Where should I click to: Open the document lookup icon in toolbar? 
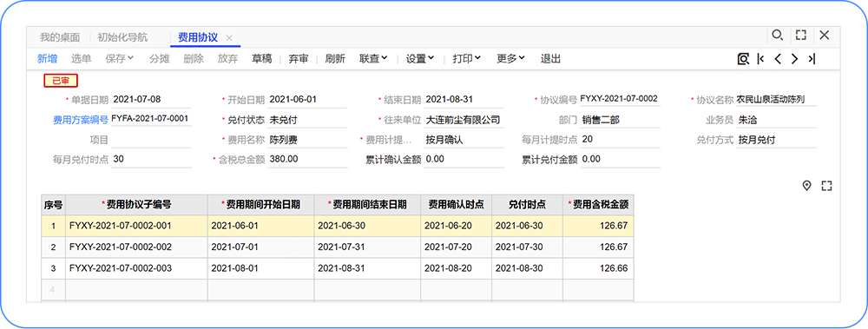click(x=743, y=59)
